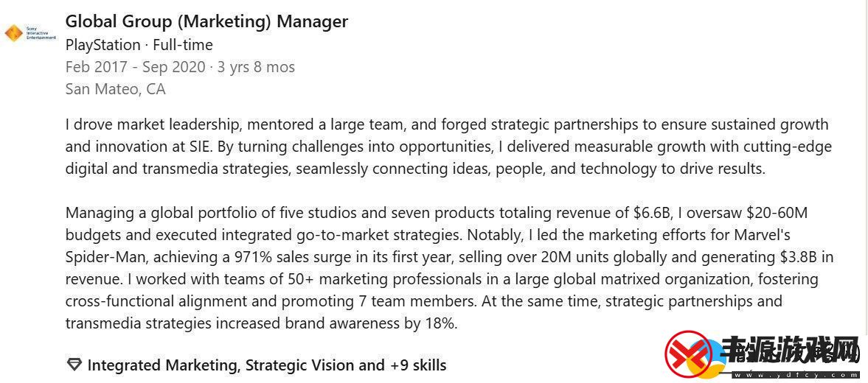868x383 pixels.
Task: Open the Global Group (Marketing) Manager title
Action: pos(206,21)
